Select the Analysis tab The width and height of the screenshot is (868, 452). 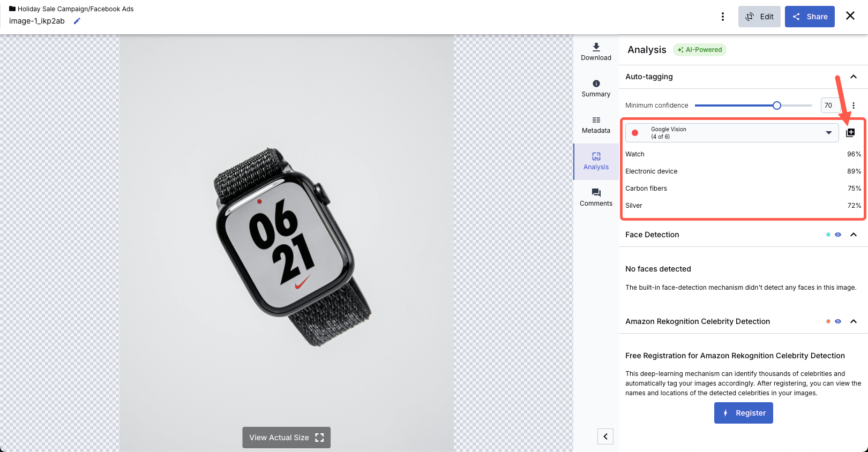point(596,161)
